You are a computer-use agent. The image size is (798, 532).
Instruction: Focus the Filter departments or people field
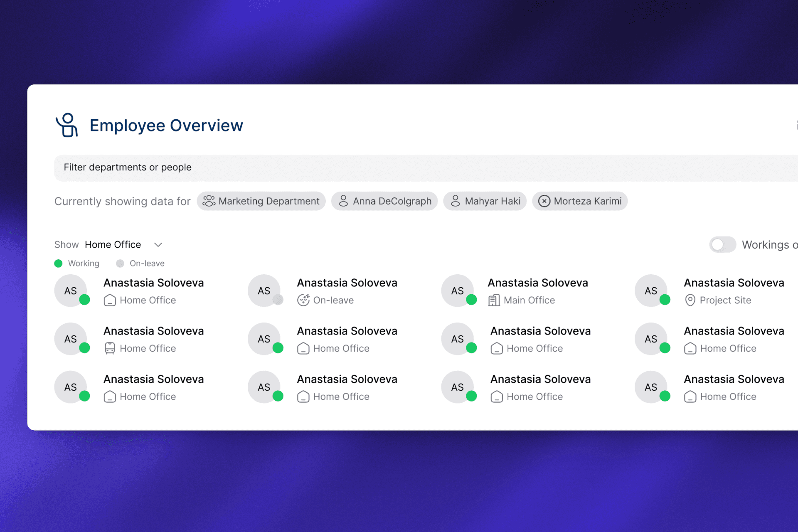426,168
